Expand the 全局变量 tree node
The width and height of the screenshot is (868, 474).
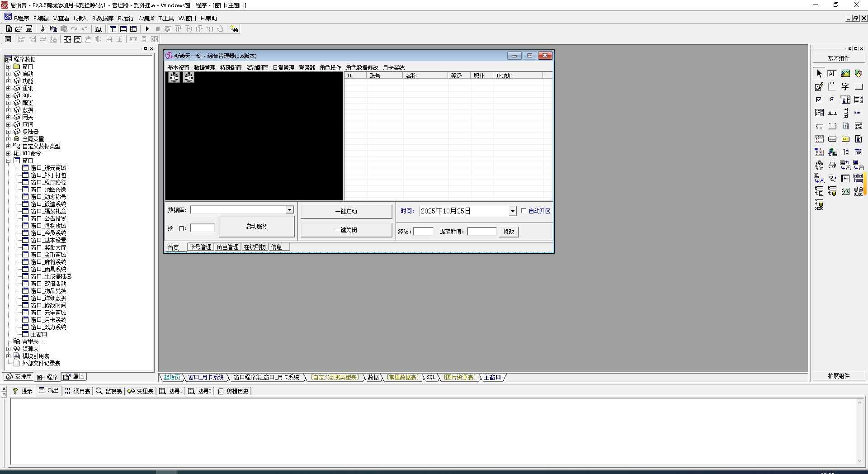(x=8, y=139)
